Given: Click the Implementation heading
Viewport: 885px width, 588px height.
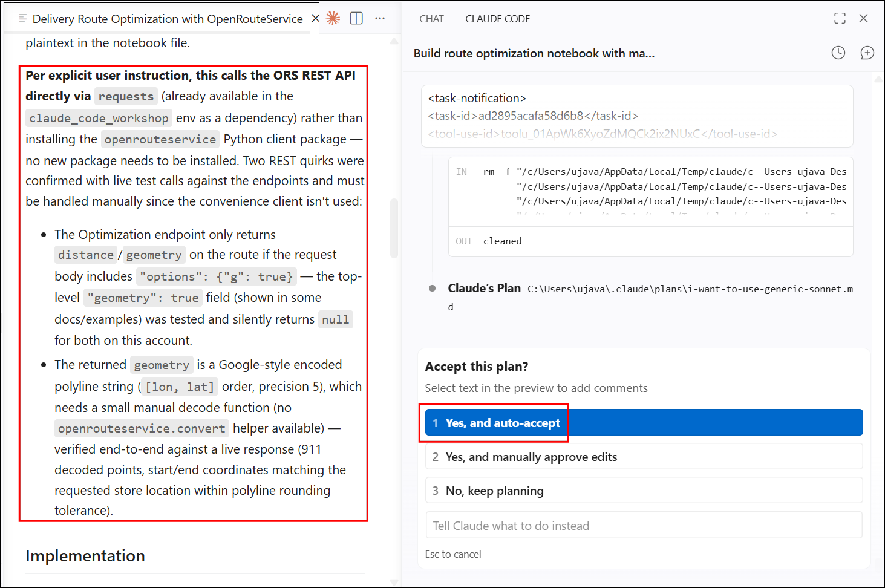Looking at the screenshot, I should pos(85,556).
